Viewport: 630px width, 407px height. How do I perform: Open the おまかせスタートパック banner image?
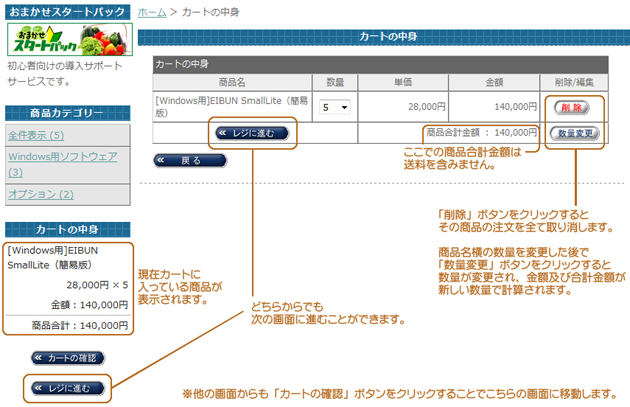[70, 39]
